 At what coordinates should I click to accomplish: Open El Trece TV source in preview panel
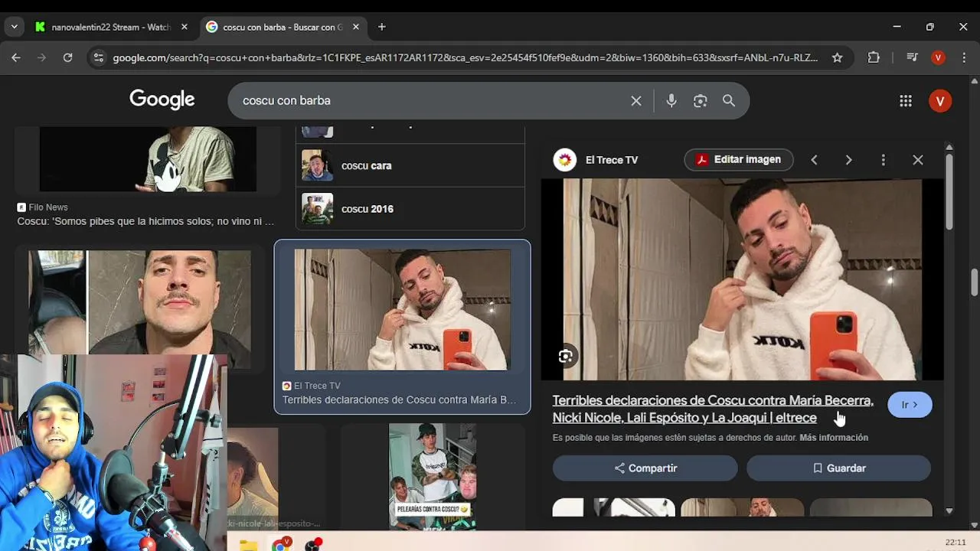tap(596, 160)
